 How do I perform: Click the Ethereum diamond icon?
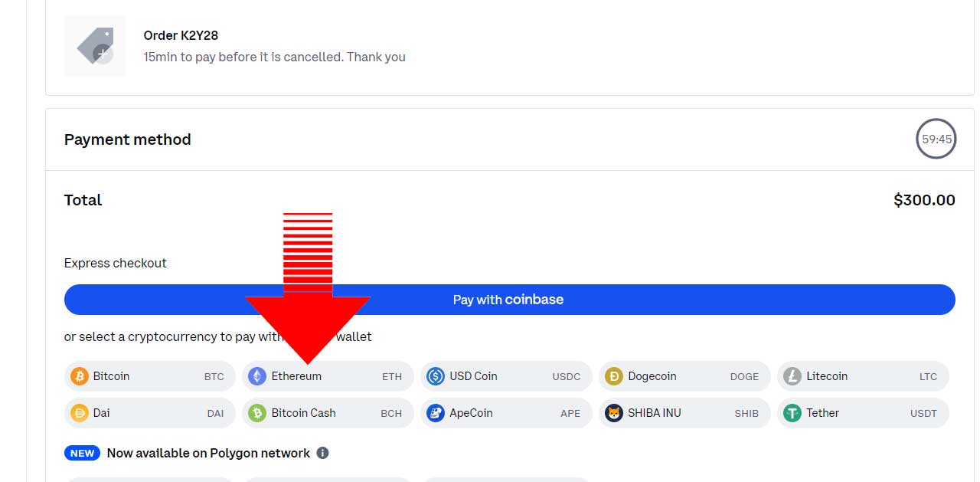[257, 376]
